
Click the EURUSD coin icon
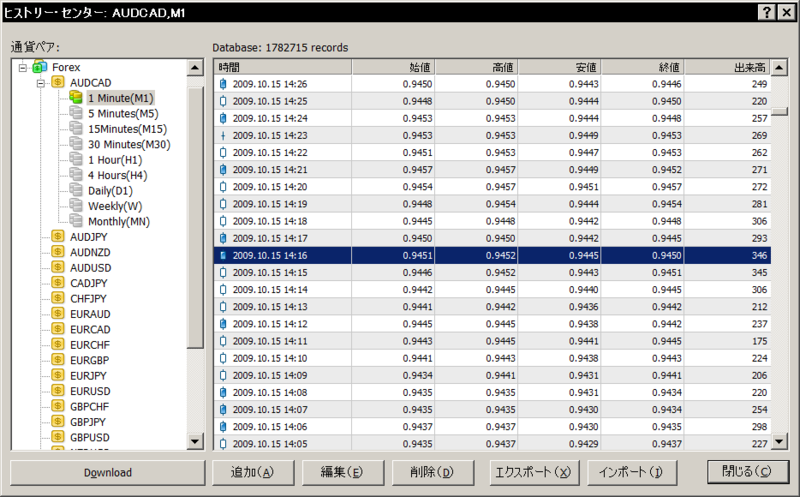[58, 390]
